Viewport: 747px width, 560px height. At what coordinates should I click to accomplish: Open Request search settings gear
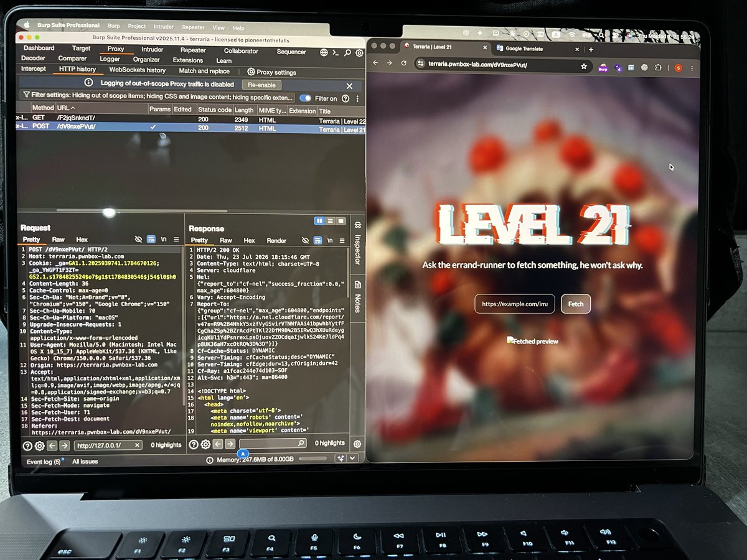pyautogui.click(x=39, y=446)
